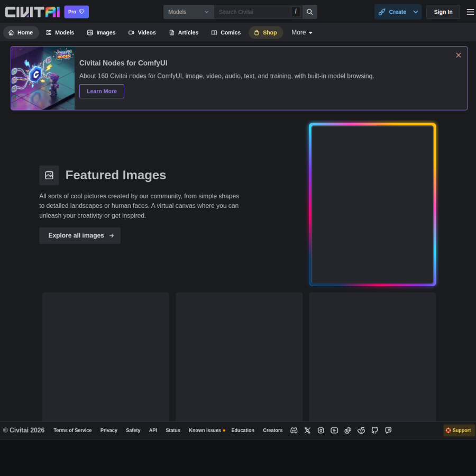This screenshot has height=476, width=476.
Task: Open the Discord icon in footer
Action: pos(294,430)
